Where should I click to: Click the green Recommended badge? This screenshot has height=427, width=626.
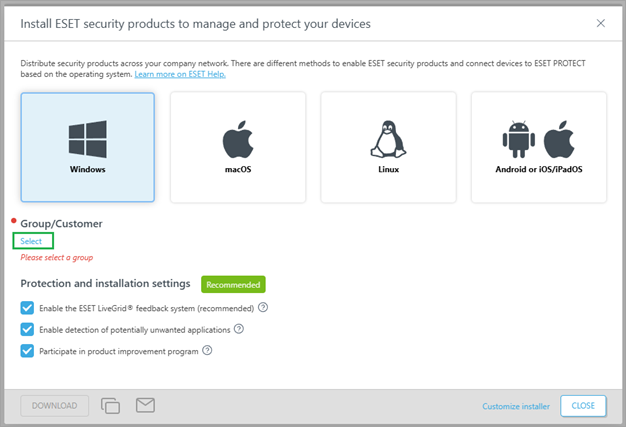pos(233,285)
